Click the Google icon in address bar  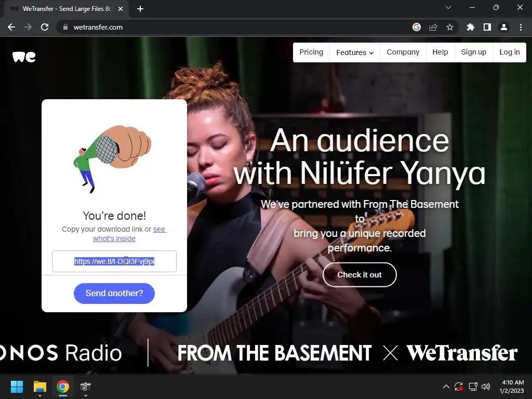417,27
